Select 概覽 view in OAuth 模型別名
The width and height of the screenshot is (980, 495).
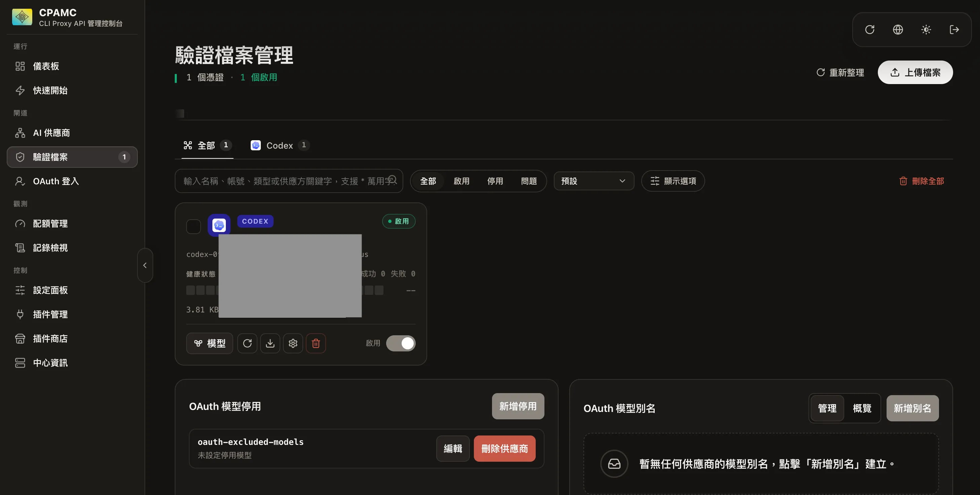tap(862, 409)
